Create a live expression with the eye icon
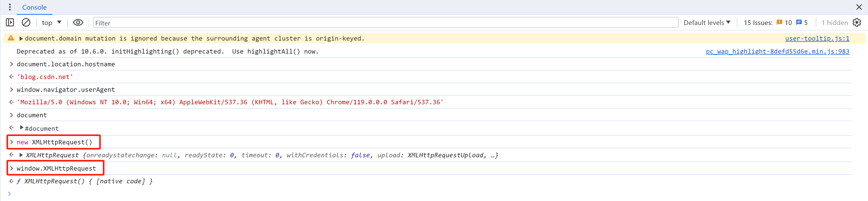This screenshot has height=201, width=868. point(78,23)
